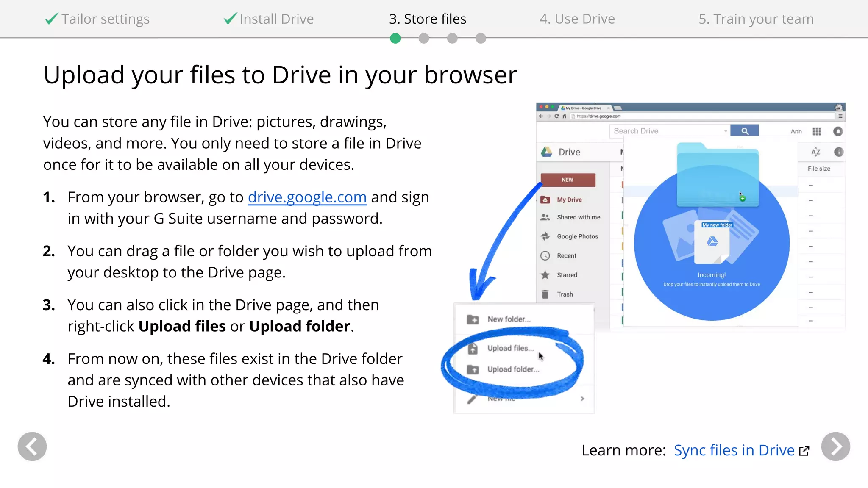Click the Google Drive logo
The height and width of the screenshot is (488, 868).
547,152
